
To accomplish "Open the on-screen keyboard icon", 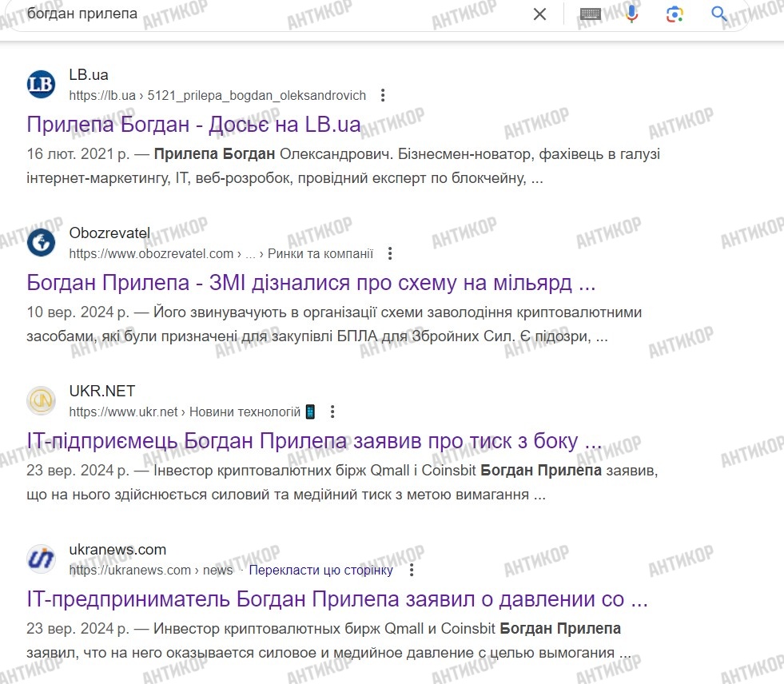I will point(591,14).
